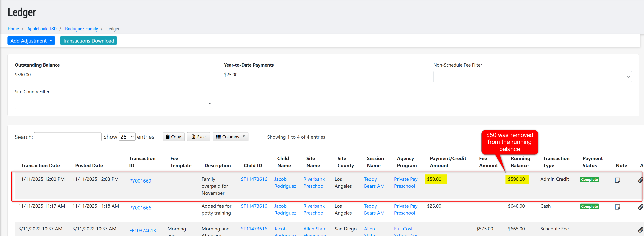Viewport: 644px width, 236px height.
Task: Open transaction PY001669 link
Action: [140, 181]
